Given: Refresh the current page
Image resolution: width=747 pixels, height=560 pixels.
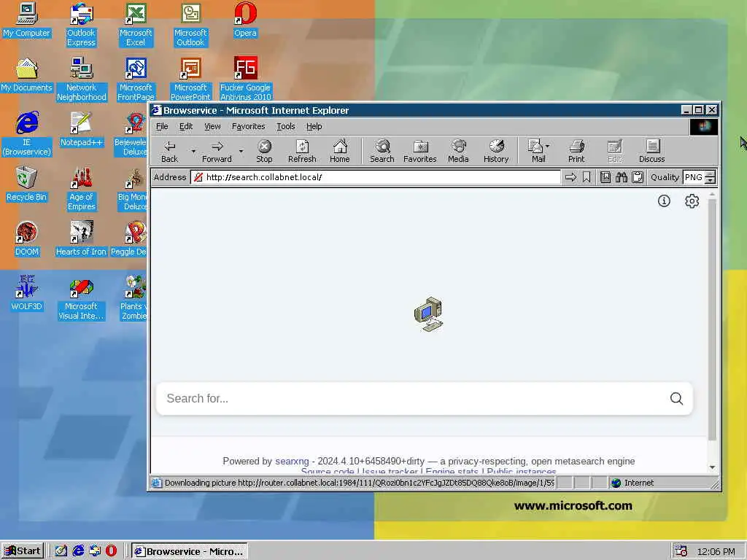Looking at the screenshot, I should [302, 152].
